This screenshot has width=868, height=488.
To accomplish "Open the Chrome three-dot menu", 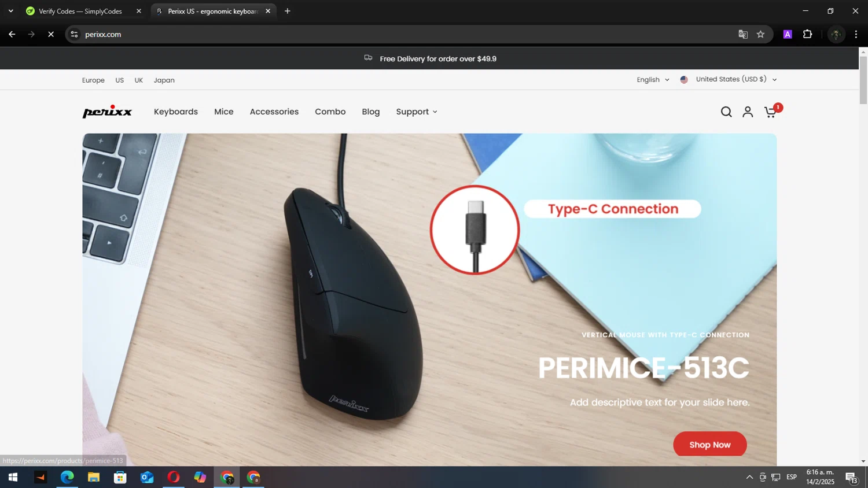I will [856, 34].
